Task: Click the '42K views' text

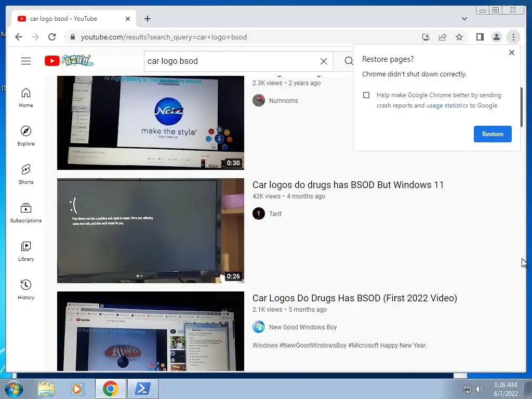Action: click(x=267, y=196)
